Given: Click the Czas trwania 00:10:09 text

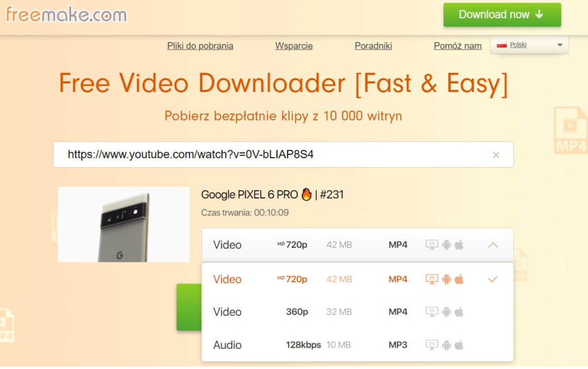Looking at the screenshot, I should 245,213.
